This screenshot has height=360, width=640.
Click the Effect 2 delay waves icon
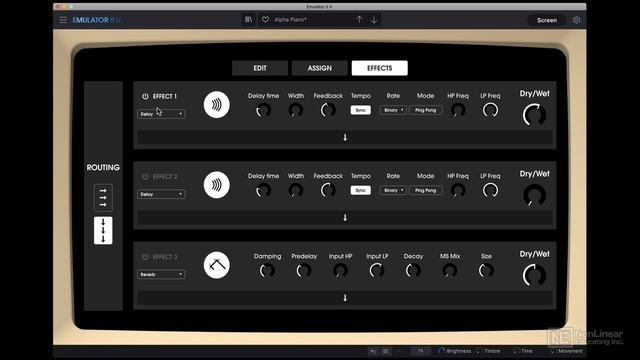(x=216, y=185)
